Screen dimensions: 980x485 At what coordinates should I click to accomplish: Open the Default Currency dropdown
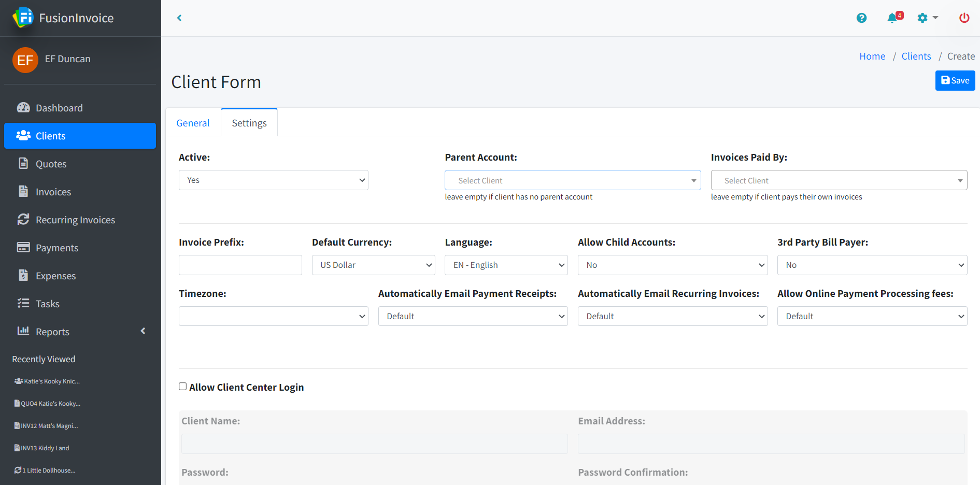pyautogui.click(x=373, y=265)
